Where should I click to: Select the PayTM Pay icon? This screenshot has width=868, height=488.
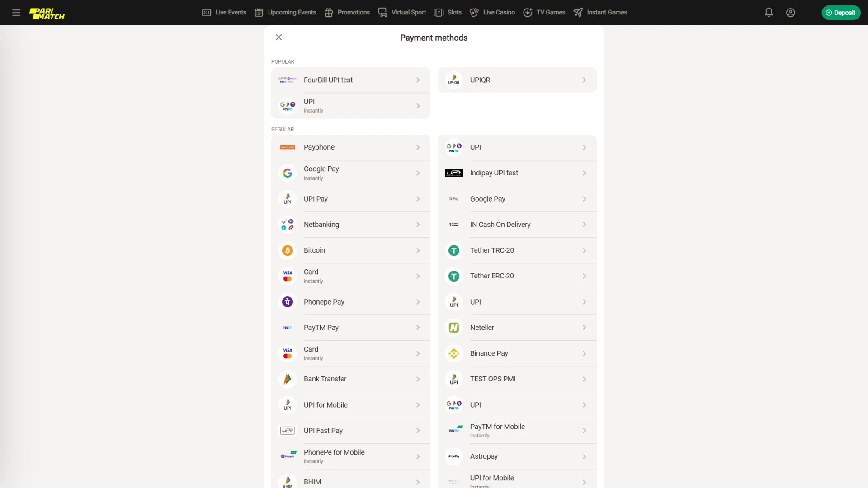288,327
